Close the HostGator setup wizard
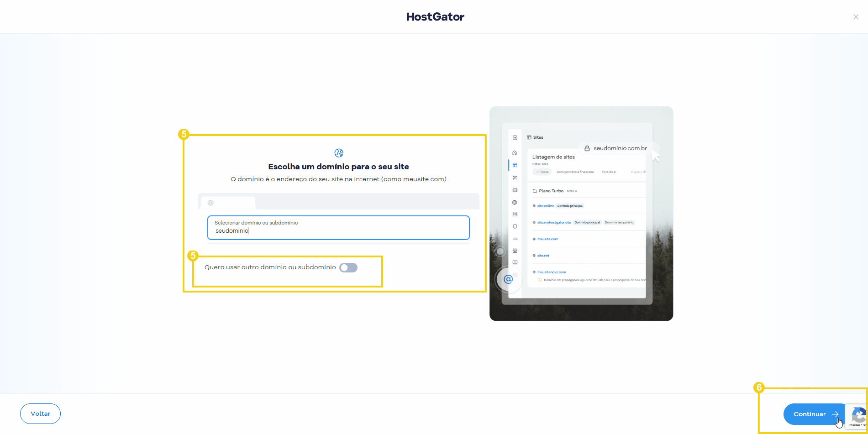The image size is (868, 434). click(x=856, y=17)
